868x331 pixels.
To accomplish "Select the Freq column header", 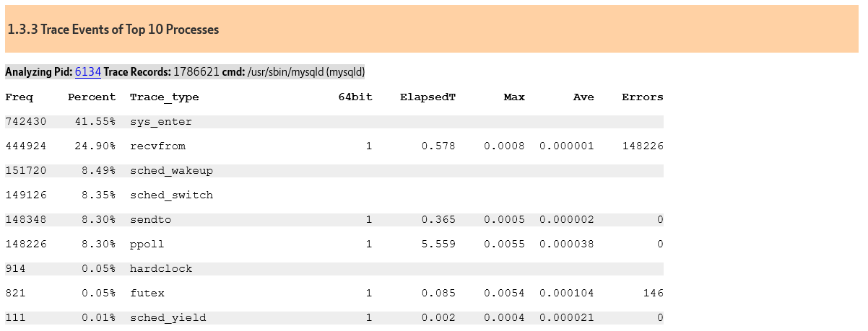I will [14, 97].
